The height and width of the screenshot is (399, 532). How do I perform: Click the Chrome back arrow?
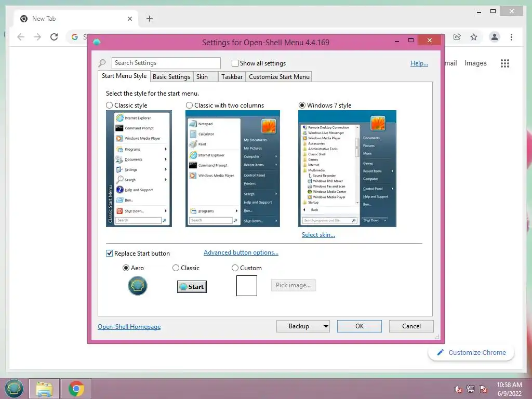click(21, 37)
